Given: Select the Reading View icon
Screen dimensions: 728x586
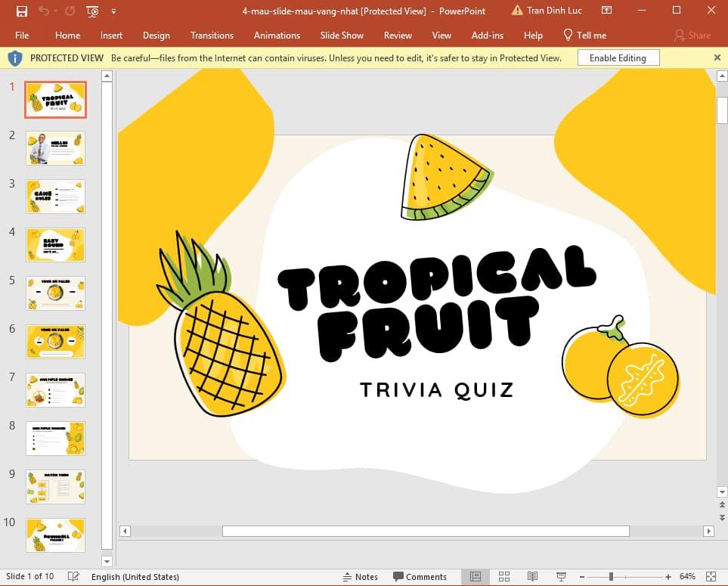Looking at the screenshot, I should coord(532,576).
